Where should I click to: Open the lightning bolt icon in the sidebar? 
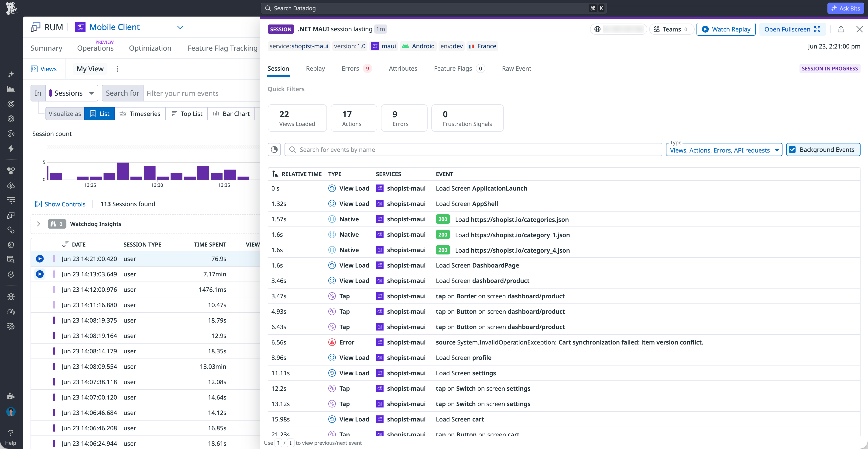tap(11, 148)
